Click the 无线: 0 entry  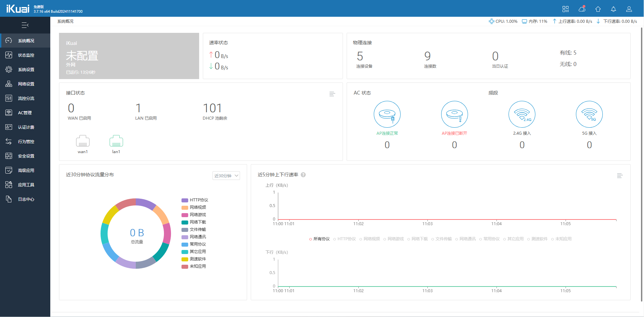[568, 64]
